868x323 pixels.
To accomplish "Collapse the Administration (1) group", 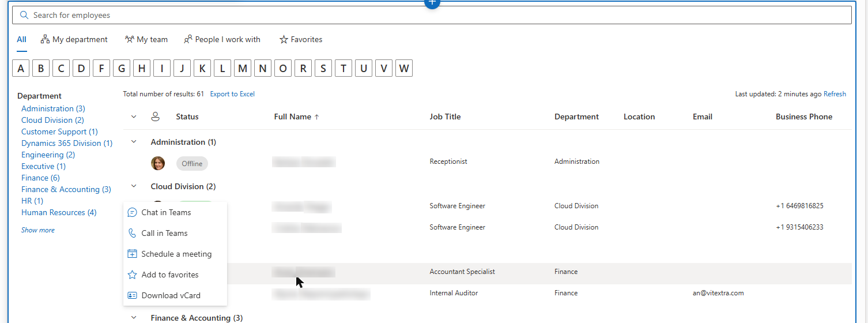I will [x=134, y=142].
